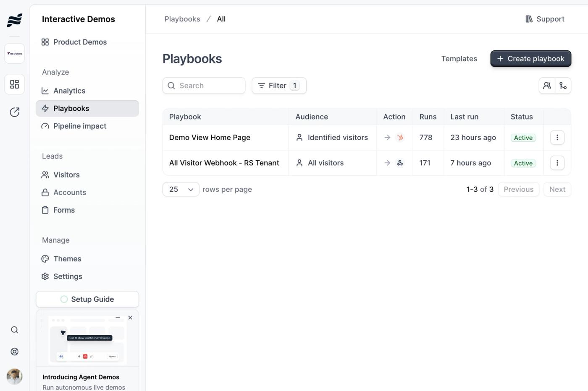The image size is (588, 391).
Task: Open the external link arrow circle icon
Action: [15, 112]
